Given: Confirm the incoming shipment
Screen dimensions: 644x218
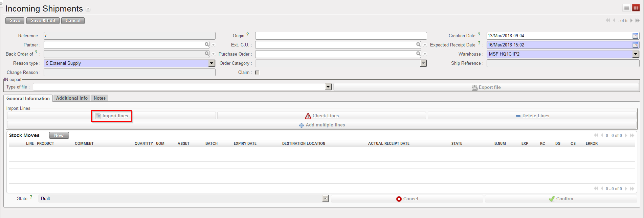Looking at the screenshot, I should pos(561,199).
